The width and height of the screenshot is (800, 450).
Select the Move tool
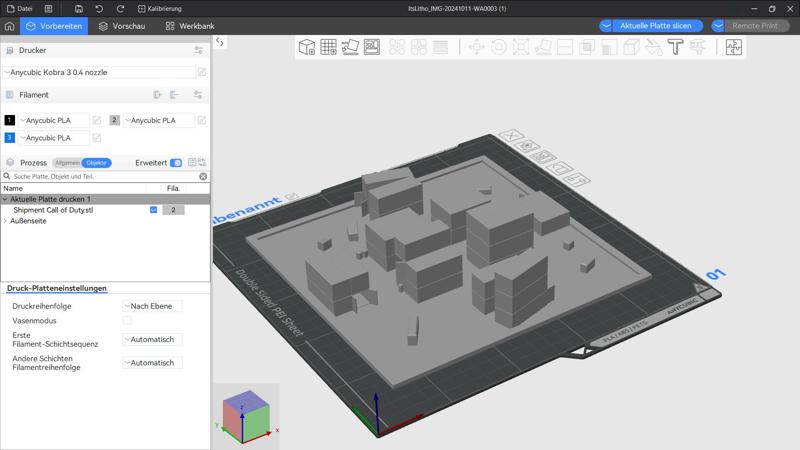point(477,47)
